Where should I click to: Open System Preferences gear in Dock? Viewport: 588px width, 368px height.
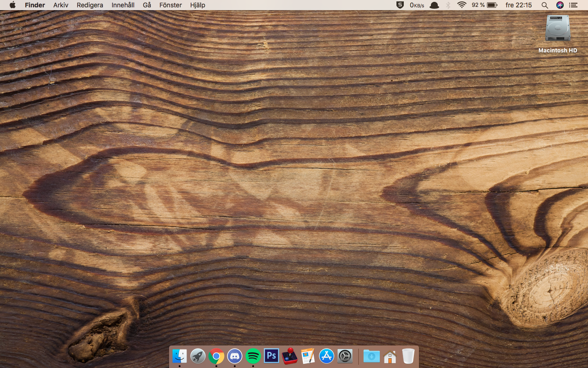click(345, 356)
